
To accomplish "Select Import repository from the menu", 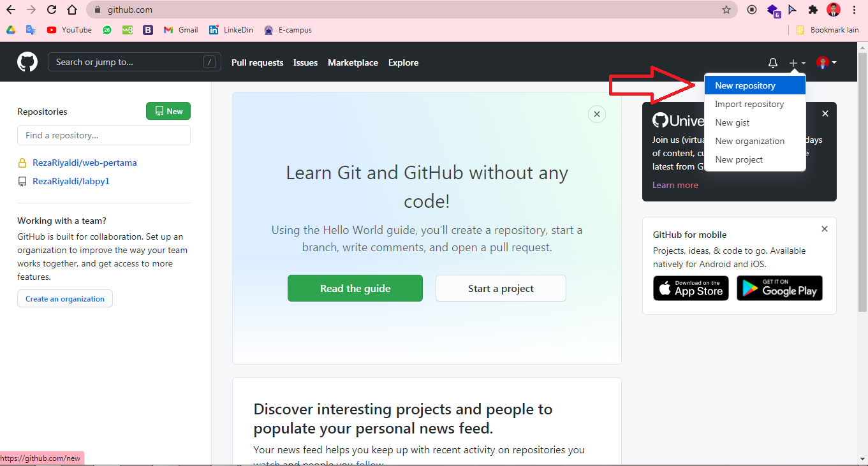I will pyautogui.click(x=749, y=104).
